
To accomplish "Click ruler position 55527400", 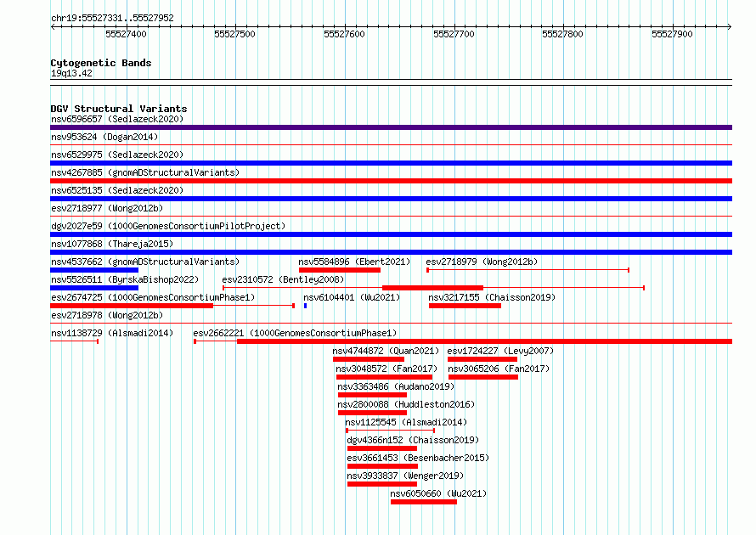I will click(126, 34).
